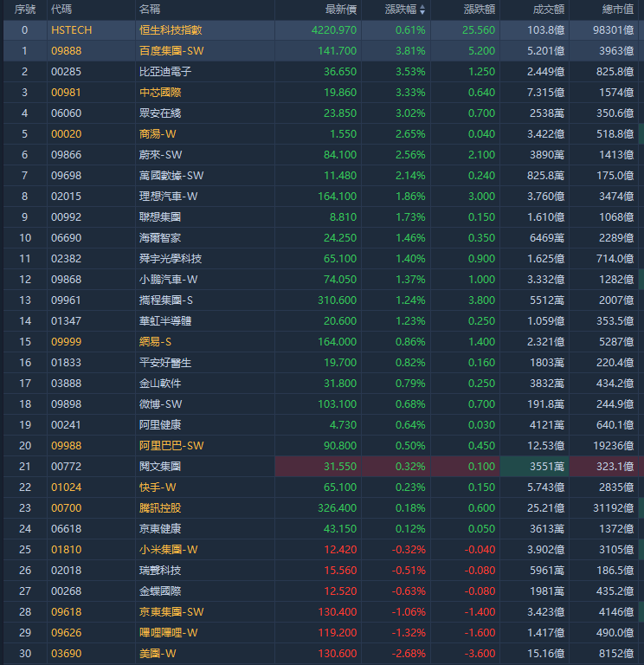Open the 恒生科技指數 row name
Image resolution: width=644 pixels, height=665 pixels.
(x=171, y=30)
